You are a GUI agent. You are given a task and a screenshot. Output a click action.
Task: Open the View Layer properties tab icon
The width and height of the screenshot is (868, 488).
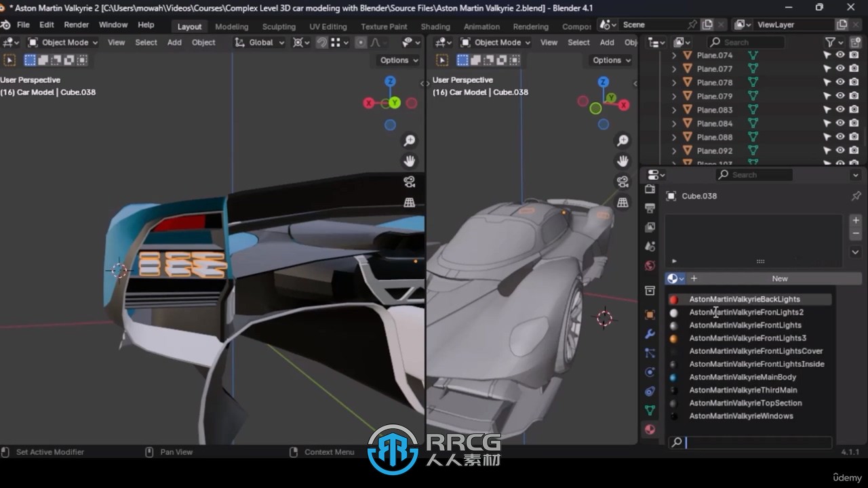click(650, 227)
